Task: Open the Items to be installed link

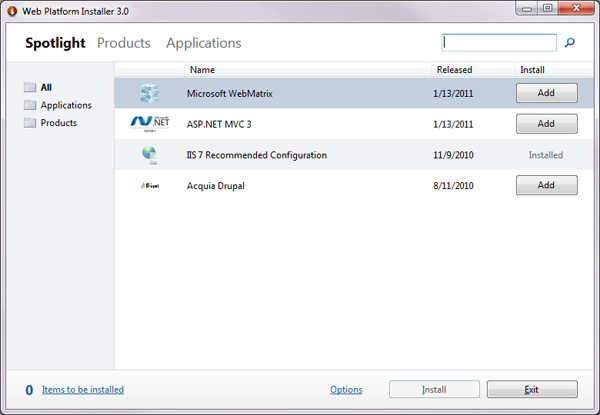Action: tap(83, 390)
